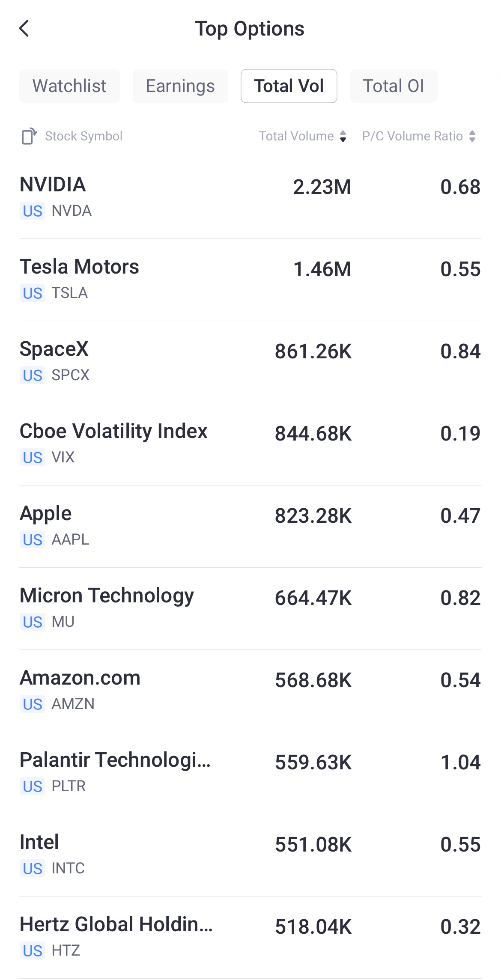Sort by P/C Volume Ratio arrows
501x980 pixels.
coord(472,136)
